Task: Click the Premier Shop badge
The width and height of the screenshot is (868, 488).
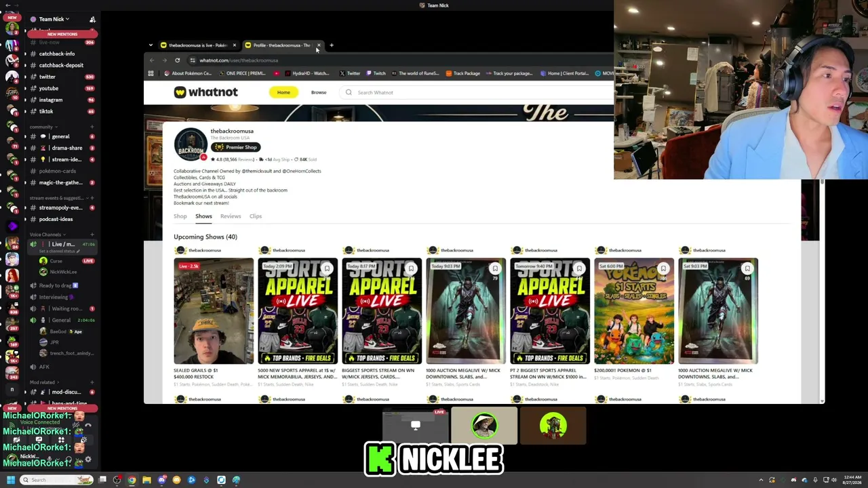Action: coord(235,147)
